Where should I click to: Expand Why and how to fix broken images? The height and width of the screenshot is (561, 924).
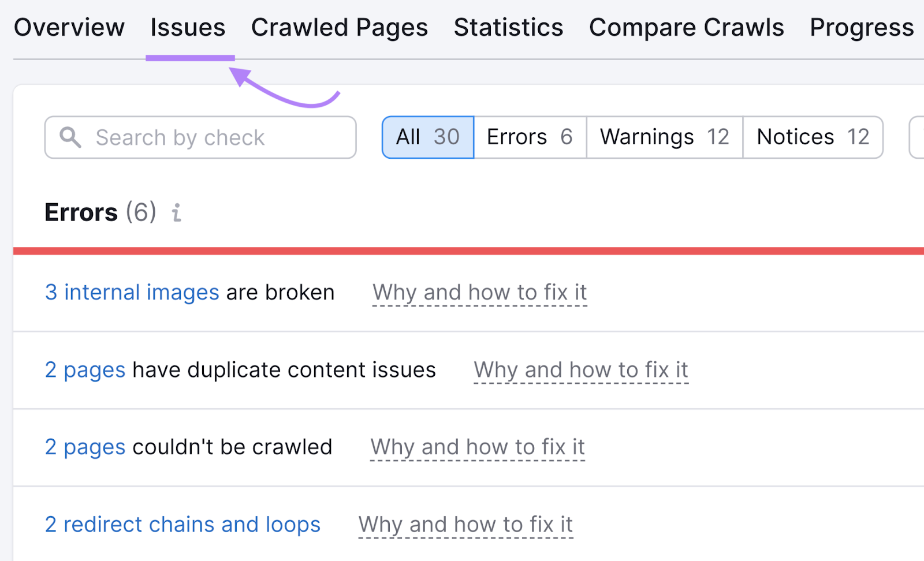pos(479,292)
